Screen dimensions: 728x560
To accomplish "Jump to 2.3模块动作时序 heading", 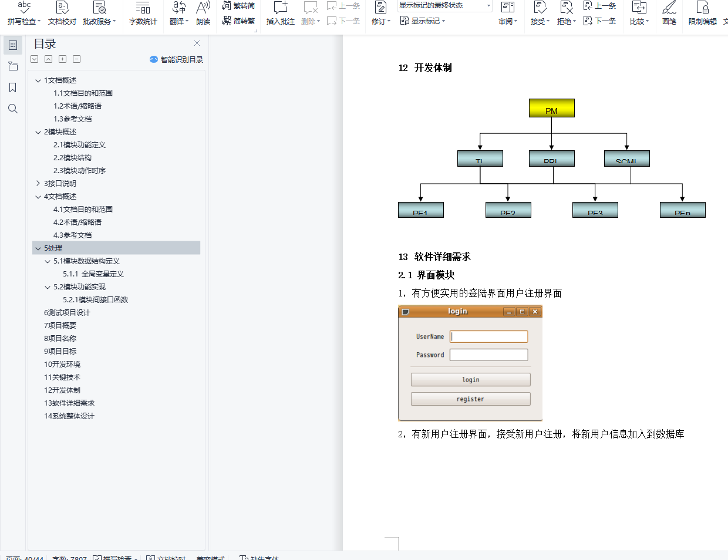I will (79, 171).
